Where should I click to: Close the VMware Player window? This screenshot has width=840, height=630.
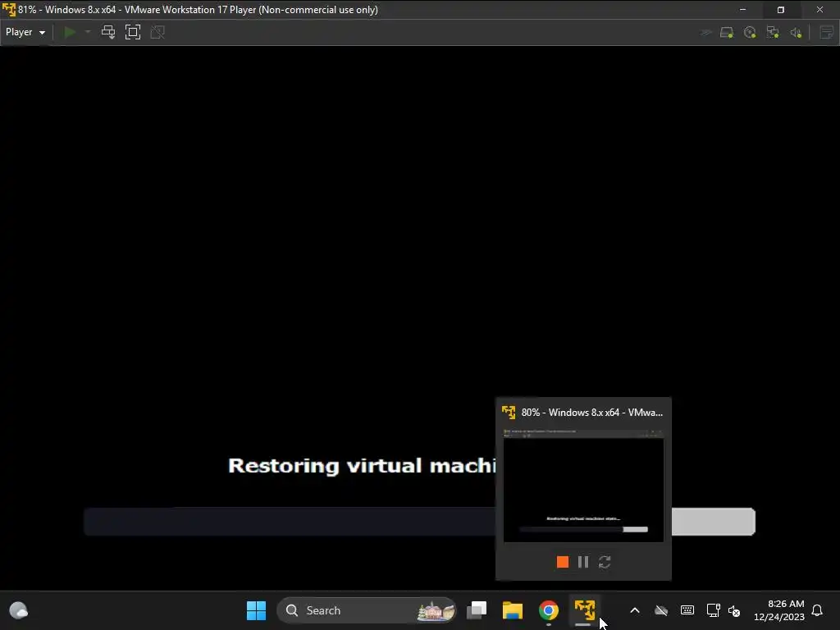click(819, 10)
